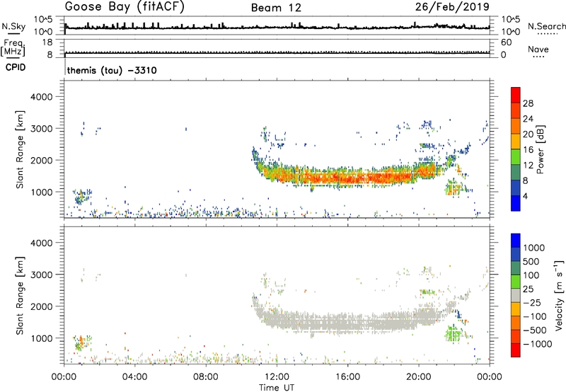Viewport: 566px width, 392px height.
Task: Pick the yellow 16–20 dB power swatch
Action: coord(516,142)
